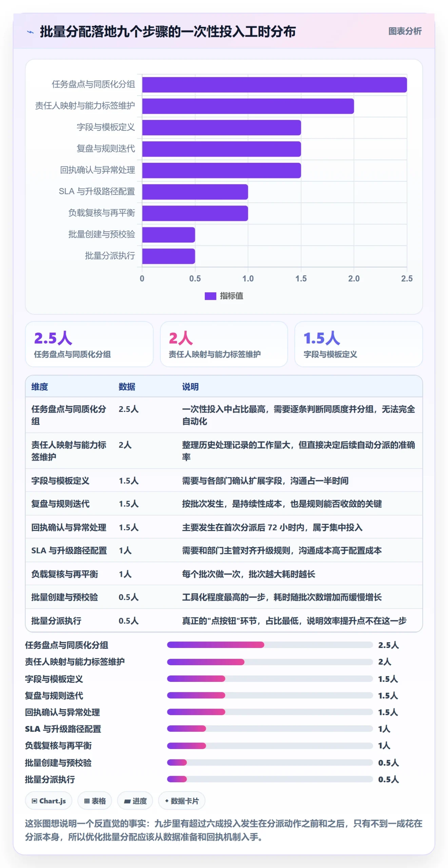The height and width of the screenshot is (868, 448).
Task: Click the 进度 tag
Action: [x=135, y=801]
